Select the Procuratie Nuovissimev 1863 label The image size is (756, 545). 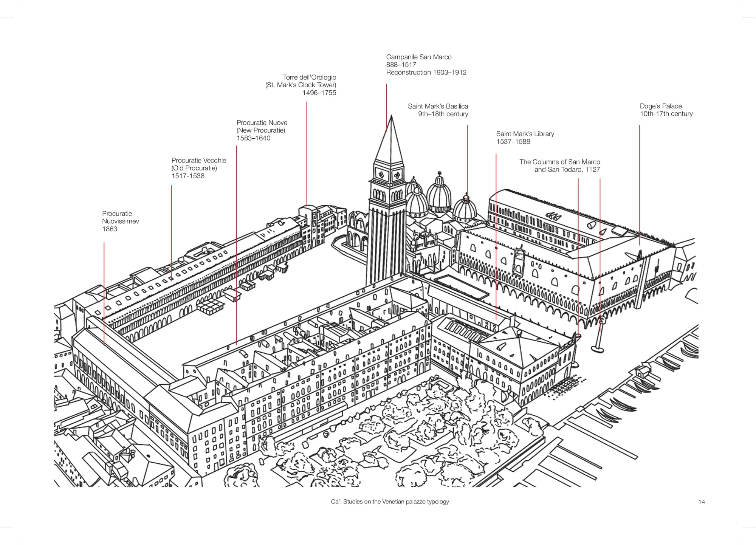click(120, 221)
